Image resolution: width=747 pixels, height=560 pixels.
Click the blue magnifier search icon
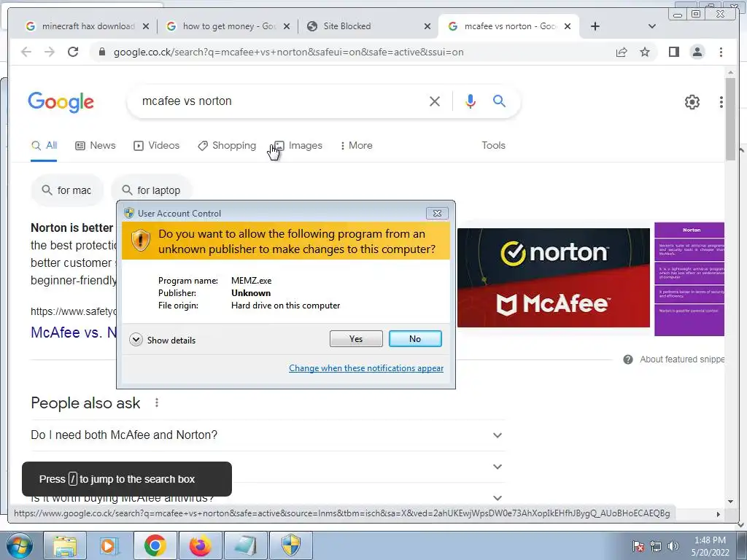pos(499,101)
